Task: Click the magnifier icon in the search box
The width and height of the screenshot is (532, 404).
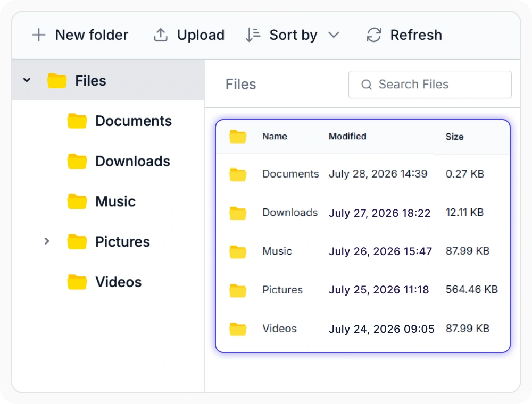Action: (367, 85)
